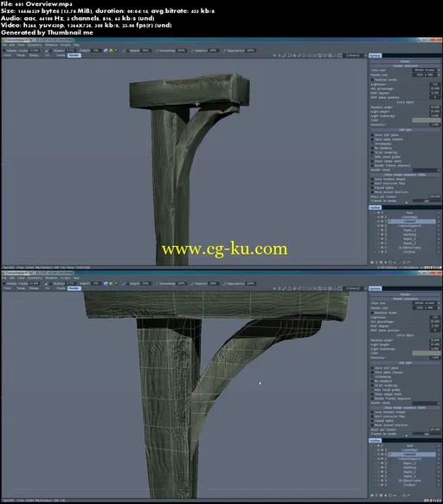
Task: Click the purple sphere brush icon in the lower toolbar
Action: pos(106,283)
